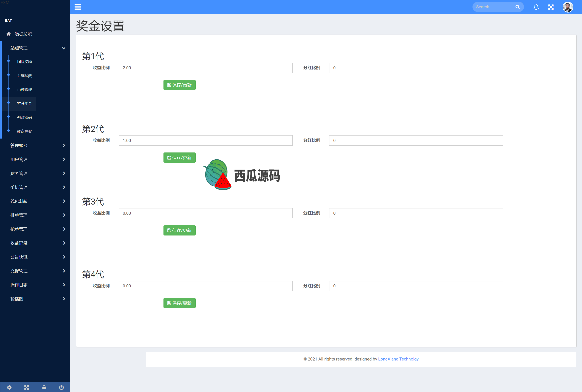Open the 转盘抽奖 submenu item
The height and width of the screenshot is (392, 582).
[24, 131]
